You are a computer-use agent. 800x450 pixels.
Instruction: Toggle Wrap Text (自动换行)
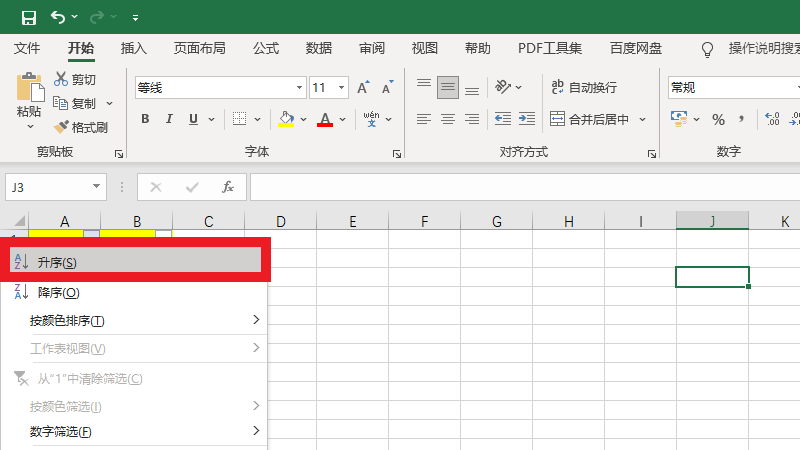pyautogui.click(x=584, y=88)
